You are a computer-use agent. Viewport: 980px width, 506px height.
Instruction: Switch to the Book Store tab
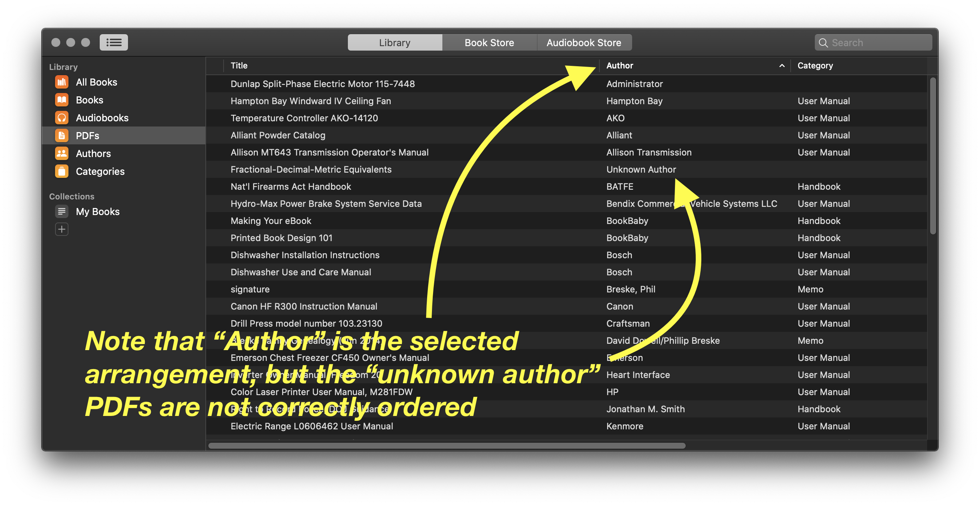[x=489, y=42]
